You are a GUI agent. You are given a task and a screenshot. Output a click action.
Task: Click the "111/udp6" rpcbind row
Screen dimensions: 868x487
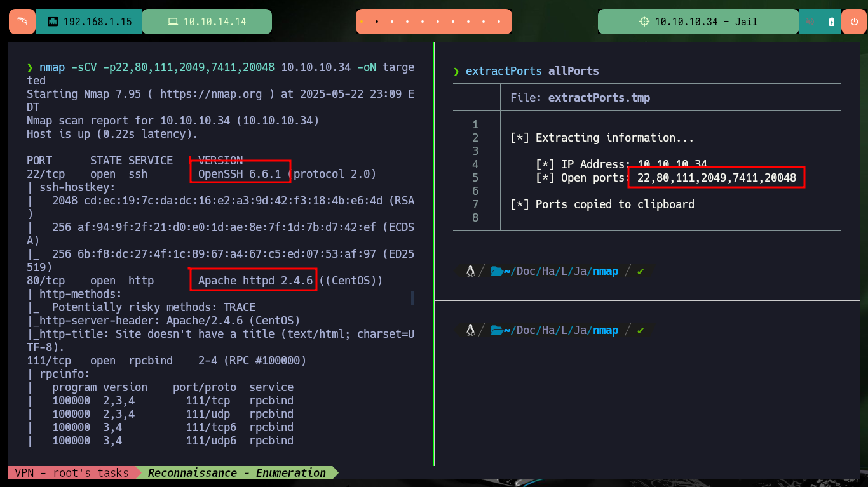pyautogui.click(x=173, y=441)
